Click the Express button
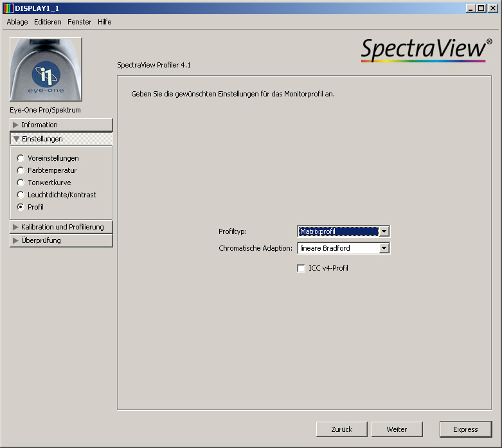This screenshot has height=448, width=502. (465, 429)
